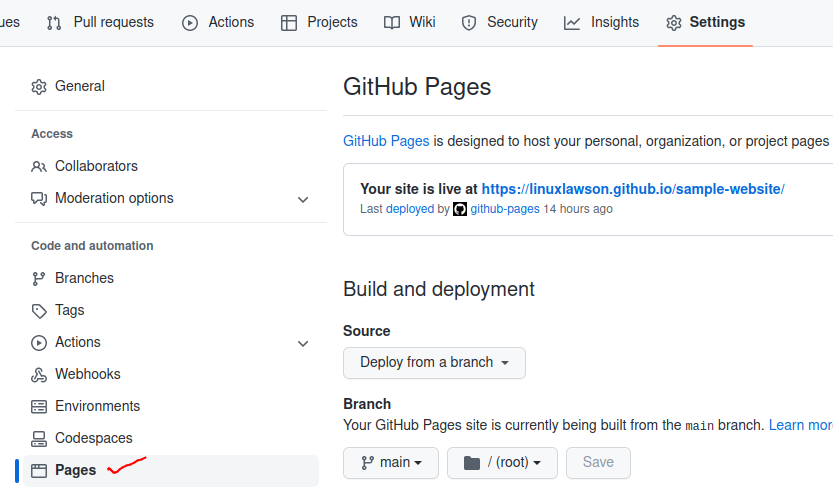Click the github-pages user link

click(x=505, y=209)
